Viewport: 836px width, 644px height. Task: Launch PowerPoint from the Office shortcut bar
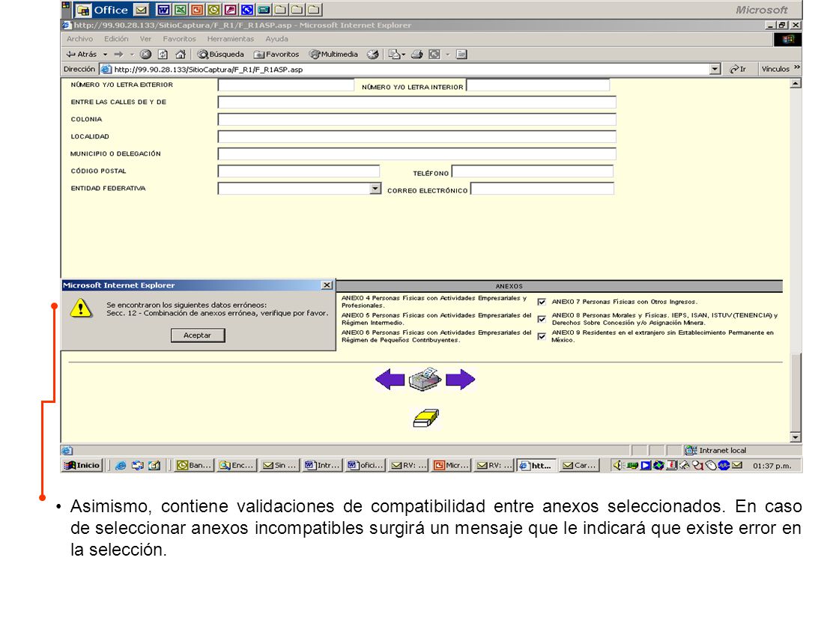click(x=197, y=10)
